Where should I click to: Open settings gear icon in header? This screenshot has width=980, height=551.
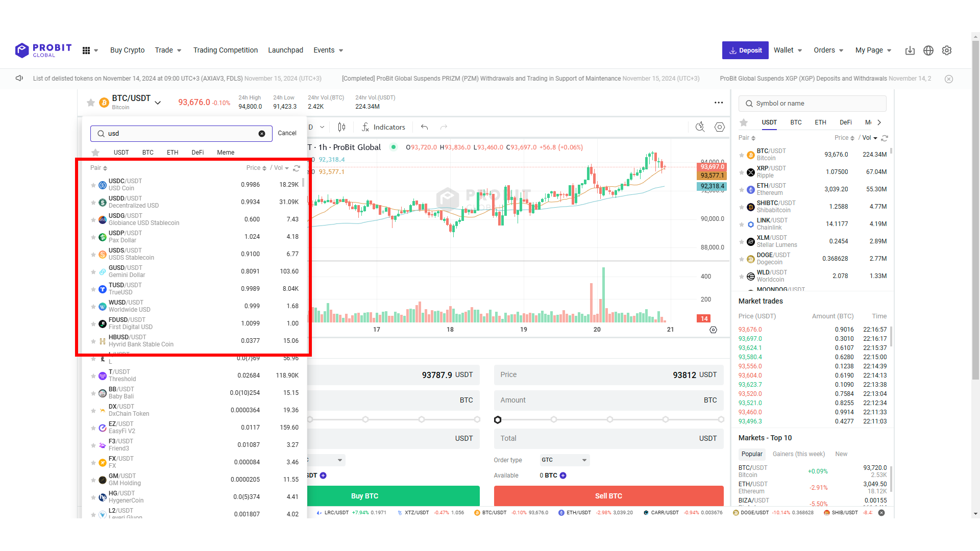tap(947, 51)
